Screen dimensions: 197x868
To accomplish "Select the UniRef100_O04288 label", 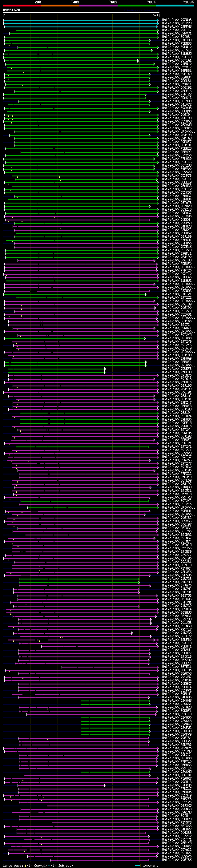I will [x=177, y=833].
